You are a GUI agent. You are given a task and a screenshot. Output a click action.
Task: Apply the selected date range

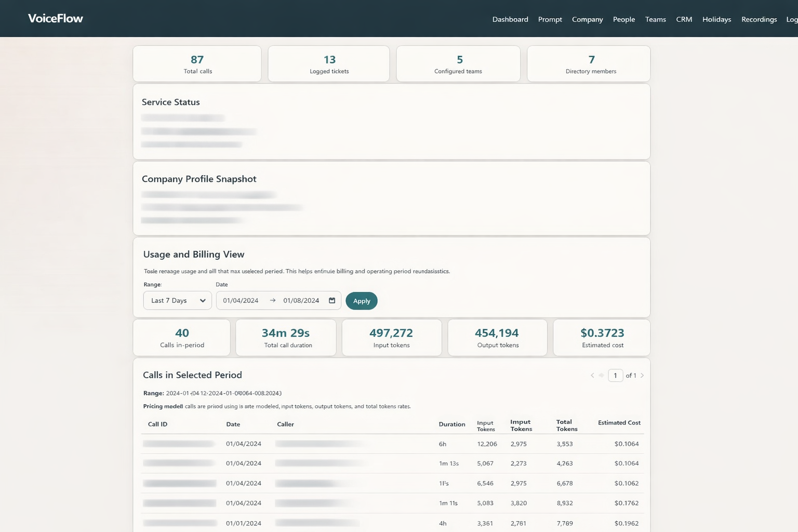tap(362, 300)
